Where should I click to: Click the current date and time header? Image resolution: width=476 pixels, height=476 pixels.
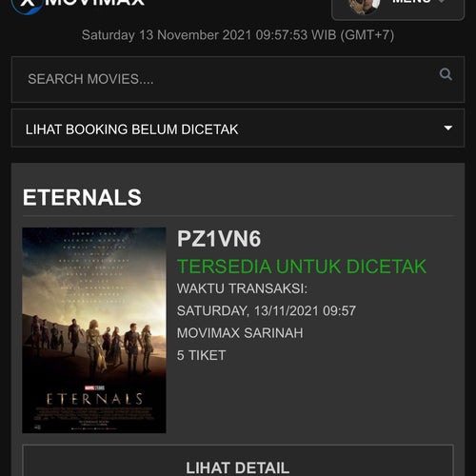238,35
